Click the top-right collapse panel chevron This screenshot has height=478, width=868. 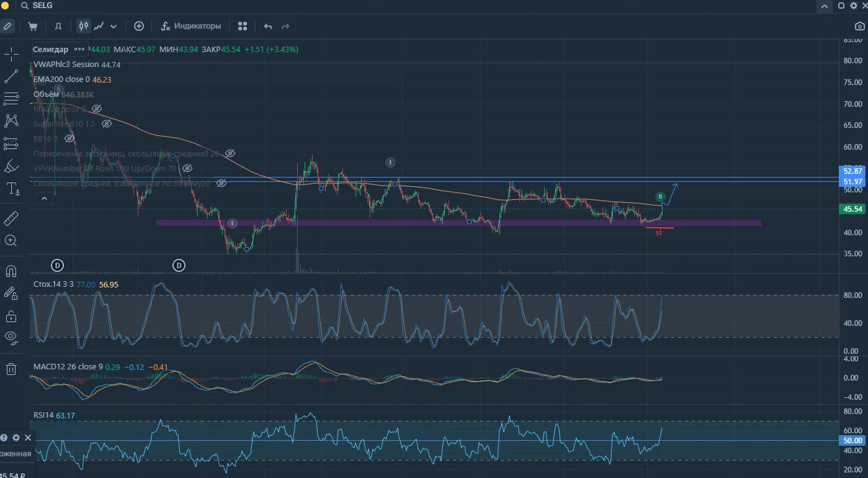click(x=824, y=6)
